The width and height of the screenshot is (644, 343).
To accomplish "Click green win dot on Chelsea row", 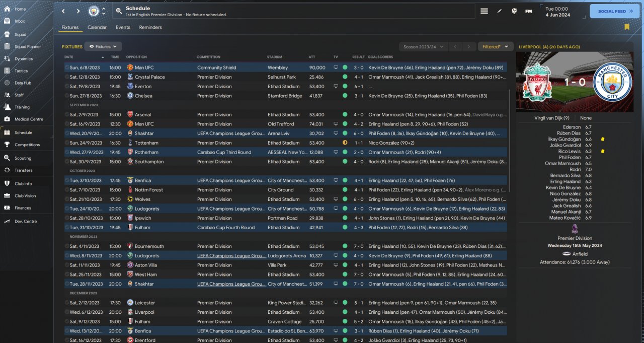I will coord(345,96).
